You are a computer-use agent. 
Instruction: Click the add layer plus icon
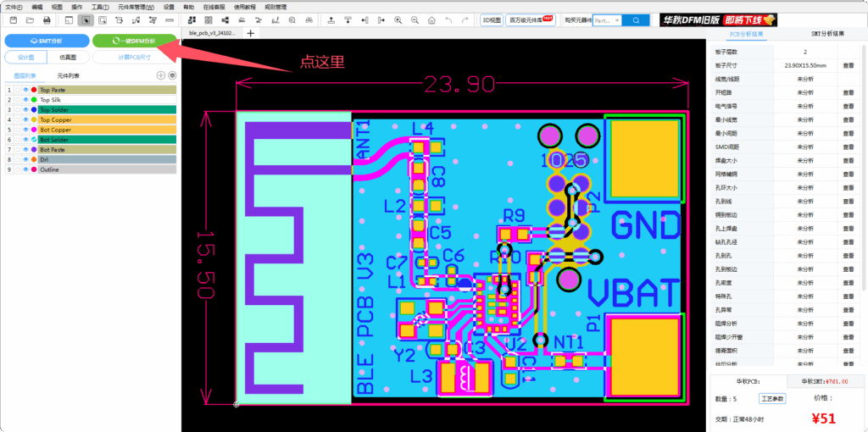pos(161,75)
